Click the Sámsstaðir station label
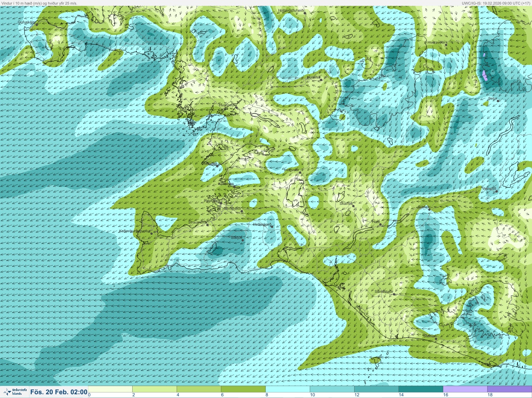This screenshot has width=532, height=398. 384,292
